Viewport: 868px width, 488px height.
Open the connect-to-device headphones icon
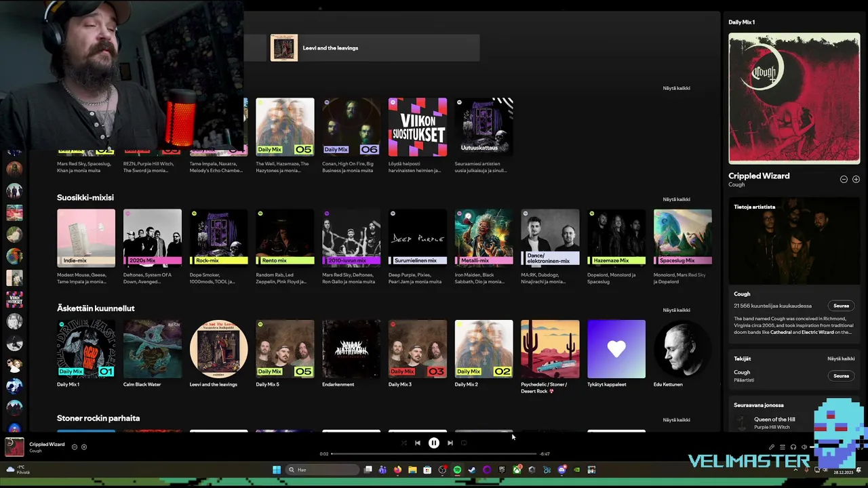[793, 447]
